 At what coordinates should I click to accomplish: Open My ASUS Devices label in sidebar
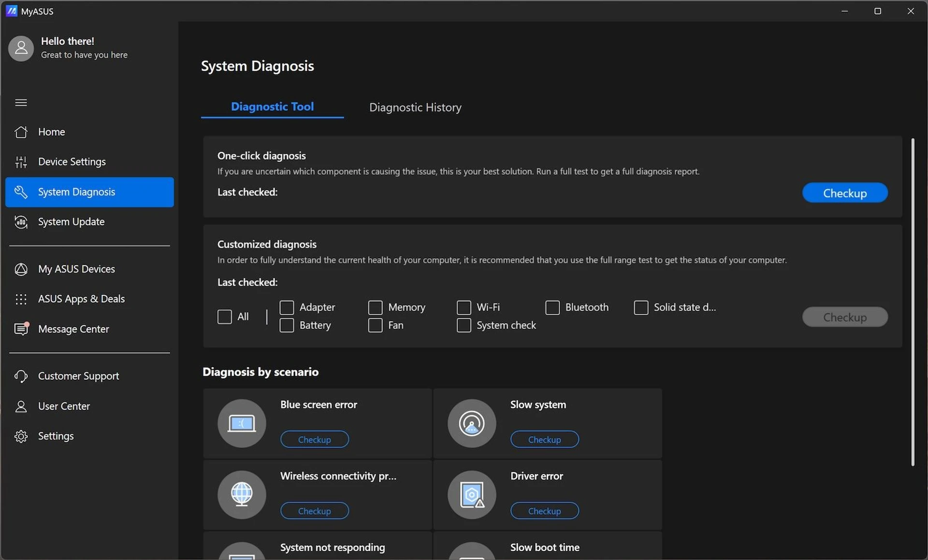76,269
